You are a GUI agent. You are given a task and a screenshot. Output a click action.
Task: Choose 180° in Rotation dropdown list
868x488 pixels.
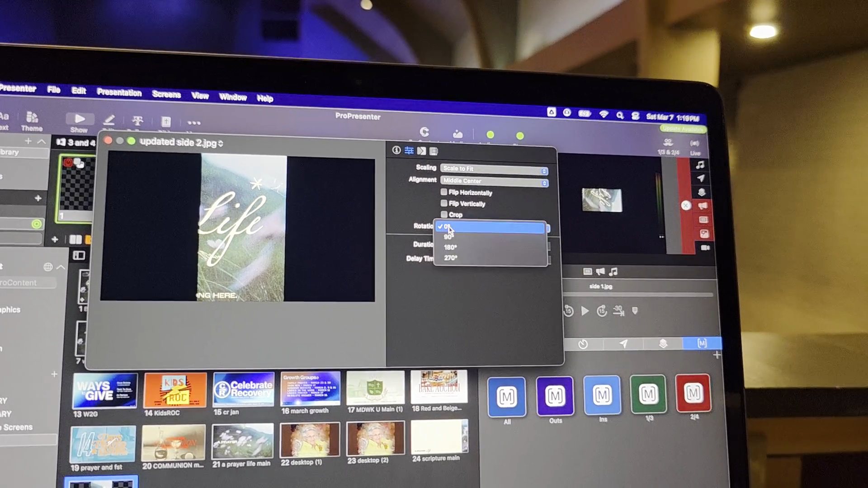tap(450, 247)
